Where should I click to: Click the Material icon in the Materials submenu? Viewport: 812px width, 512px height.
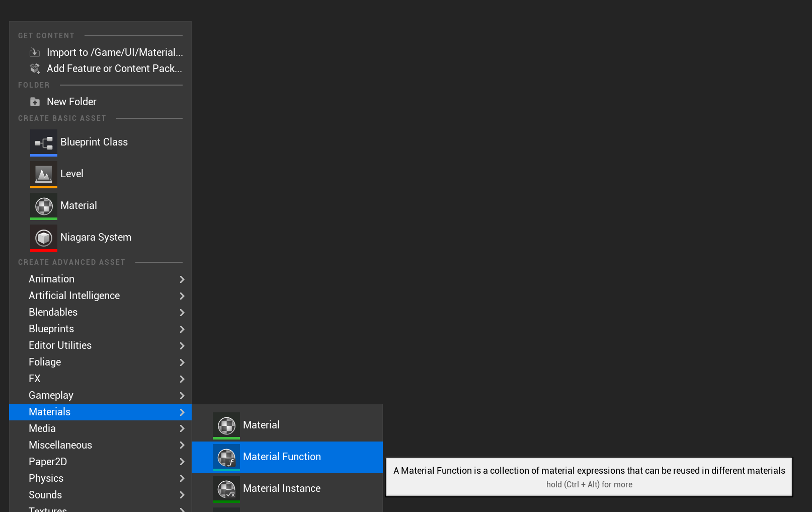click(x=226, y=425)
